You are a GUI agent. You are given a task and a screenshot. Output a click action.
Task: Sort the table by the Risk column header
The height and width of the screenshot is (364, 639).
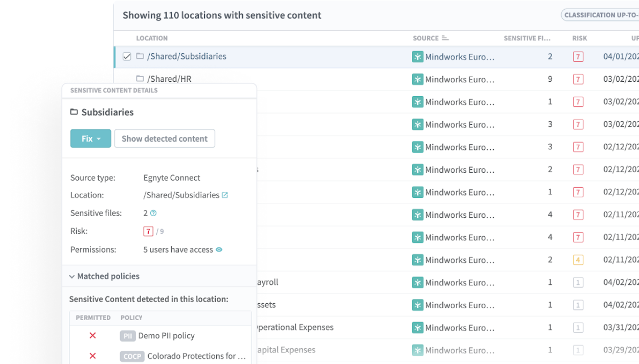pos(580,38)
